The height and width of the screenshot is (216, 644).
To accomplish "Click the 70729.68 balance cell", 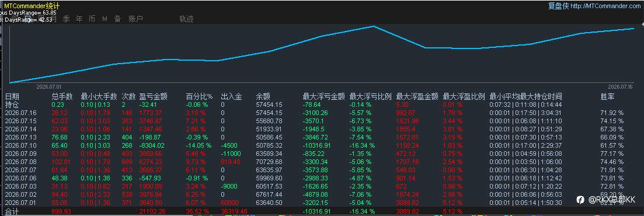I will click(269, 161).
